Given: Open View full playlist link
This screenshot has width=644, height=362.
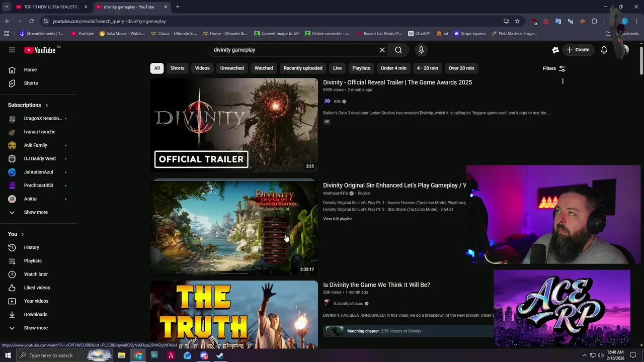Looking at the screenshot, I should click(x=338, y=219).
